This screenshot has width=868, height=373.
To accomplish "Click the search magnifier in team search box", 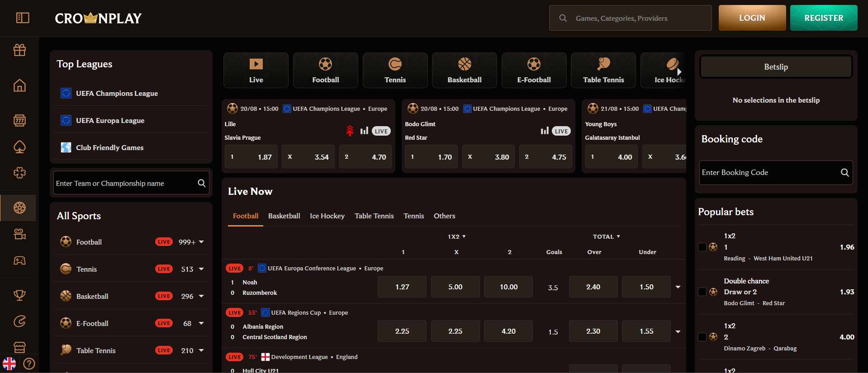I will [202, 183].
